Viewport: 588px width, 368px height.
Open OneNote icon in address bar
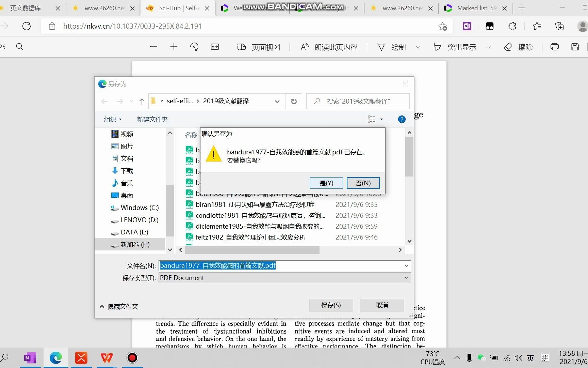pos(467,26)
